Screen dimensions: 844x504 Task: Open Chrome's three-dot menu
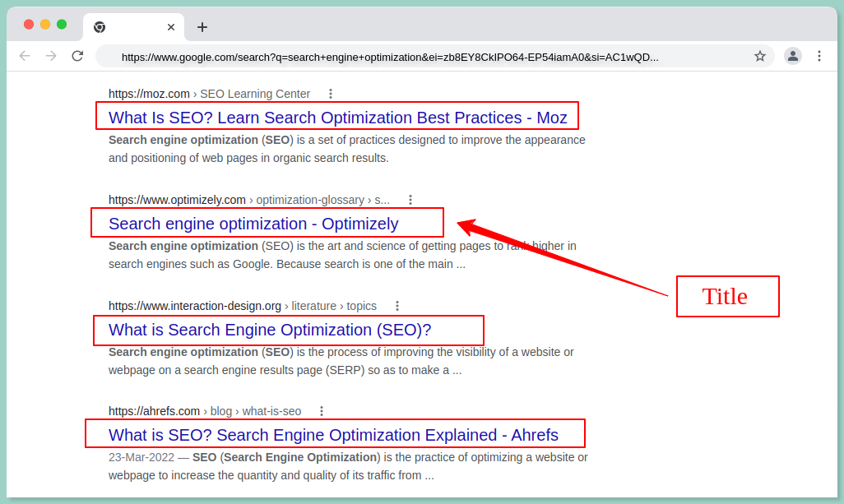pyautogui.click(x=818, y=56)
